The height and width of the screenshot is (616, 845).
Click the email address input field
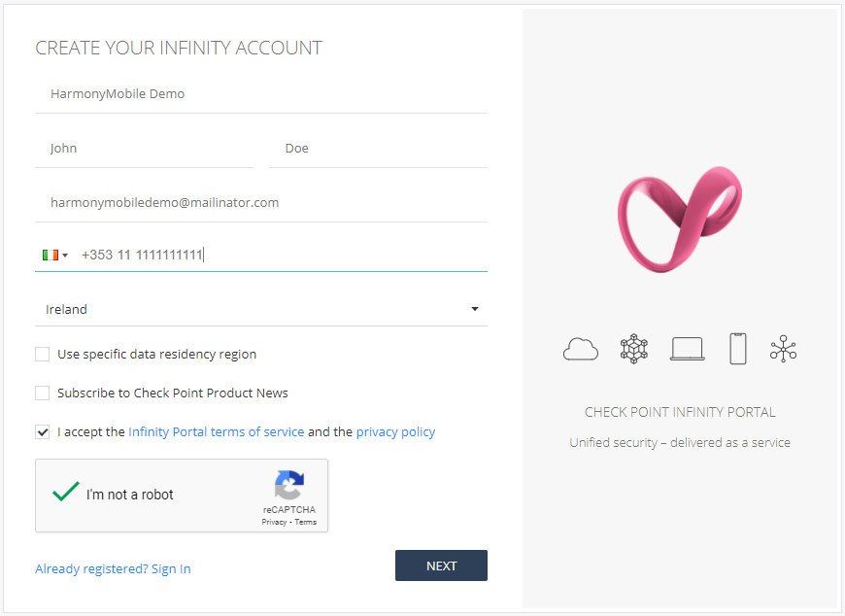click(x=261, y=203)
